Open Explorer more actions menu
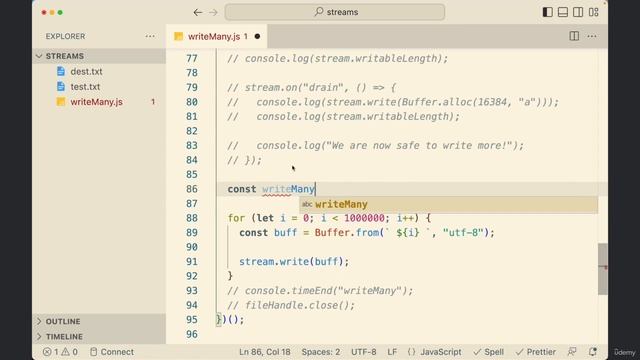 pos(150,36)
